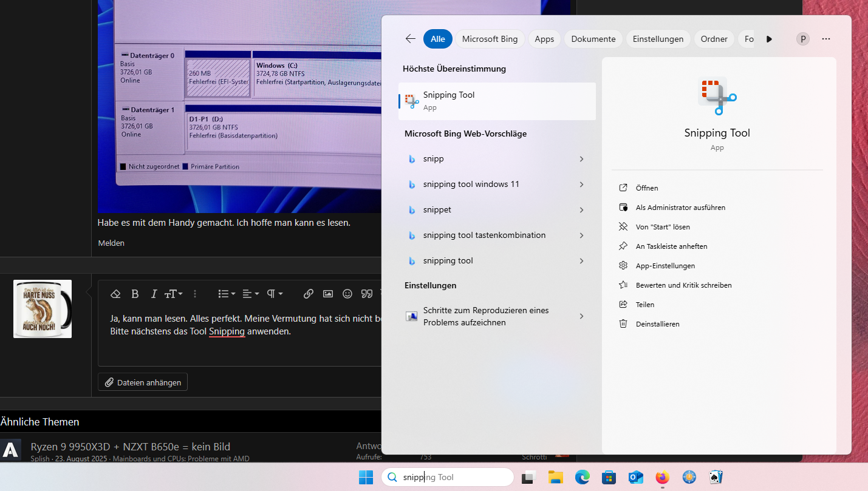Open Microsoft Edge from the taskbar

coord(582,478)
